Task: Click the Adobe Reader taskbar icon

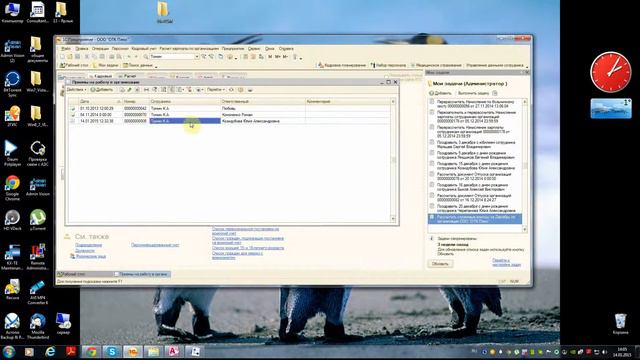Action: [71, 351]
